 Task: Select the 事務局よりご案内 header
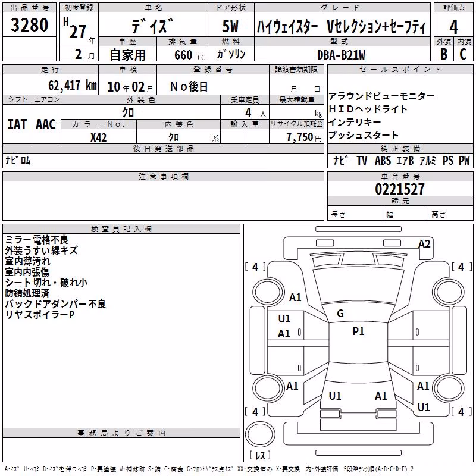pos(121,433)
